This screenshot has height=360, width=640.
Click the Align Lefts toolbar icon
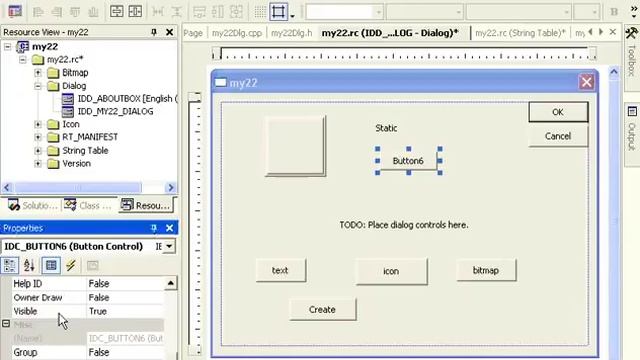click(38, 12)
